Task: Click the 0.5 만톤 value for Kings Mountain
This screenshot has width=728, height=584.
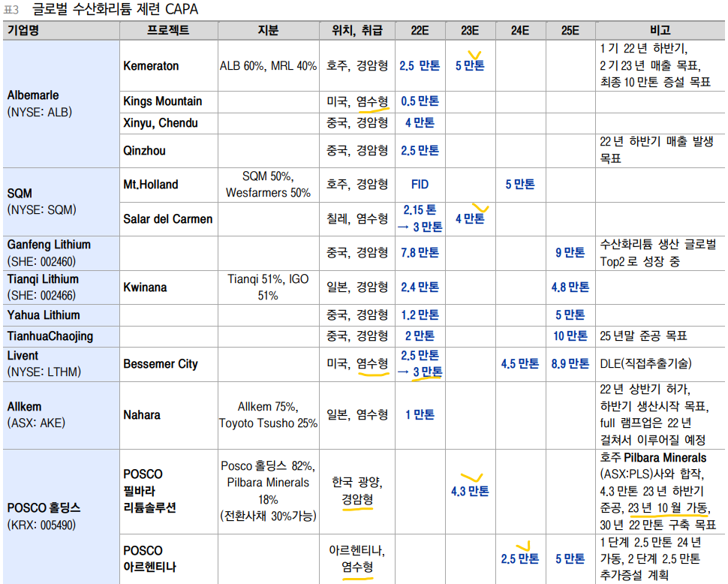Action: [420, 101]
